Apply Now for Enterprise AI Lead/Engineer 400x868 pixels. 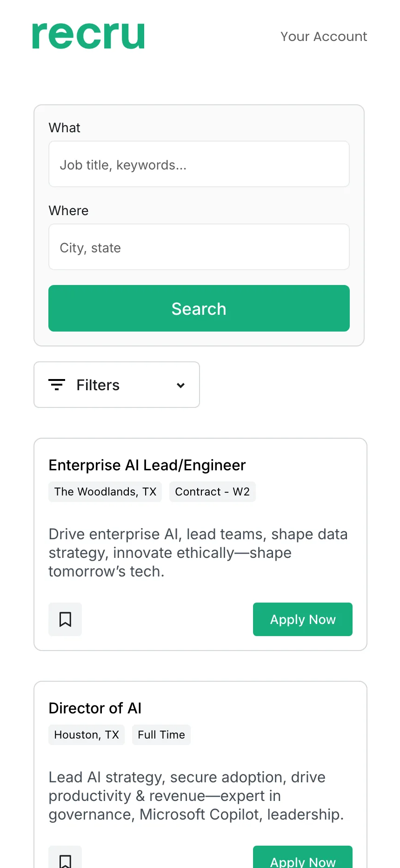coord(303,619)
